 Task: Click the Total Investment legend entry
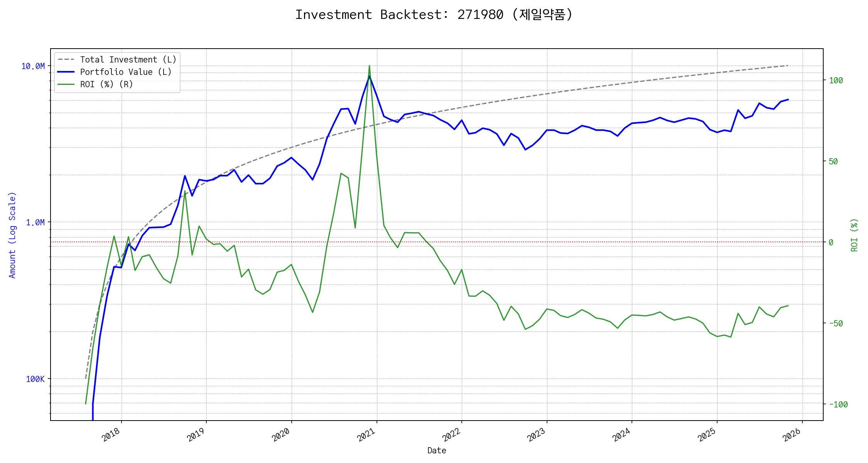pyautogui.click(x=128, y=60)
